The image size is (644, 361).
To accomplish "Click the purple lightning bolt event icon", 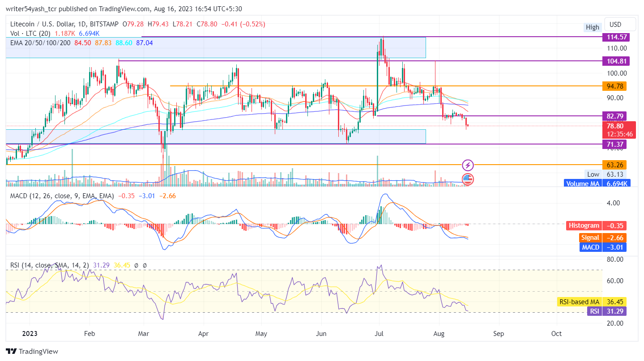I will click(x=468, y=166).
